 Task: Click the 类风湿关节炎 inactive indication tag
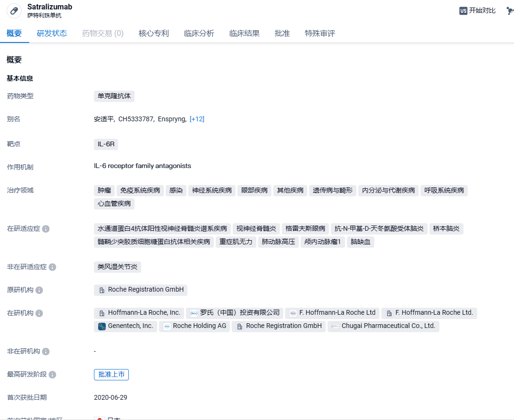118,267
